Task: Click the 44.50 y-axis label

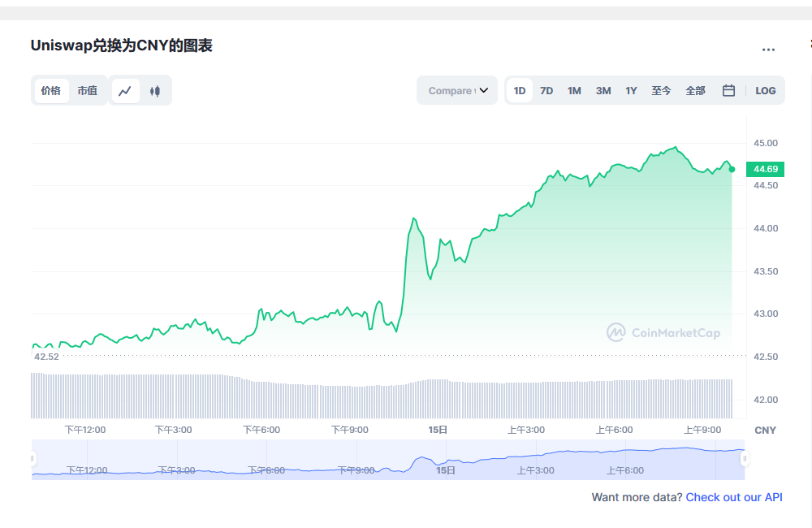Action: [x=766, y=185]
